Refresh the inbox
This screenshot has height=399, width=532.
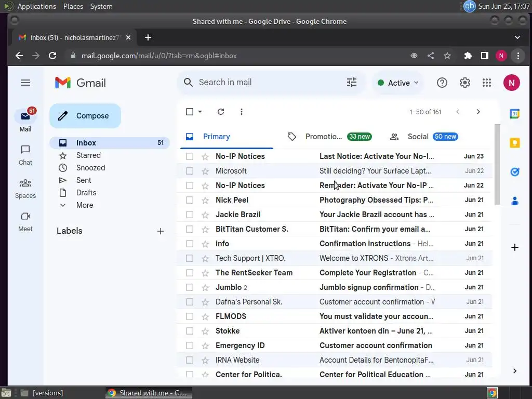[221, 112]
